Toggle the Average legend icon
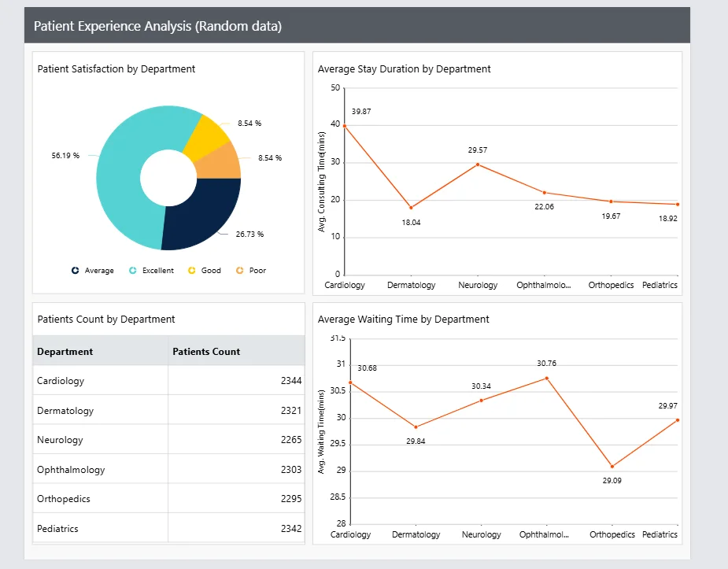 [x=76, y=270]
